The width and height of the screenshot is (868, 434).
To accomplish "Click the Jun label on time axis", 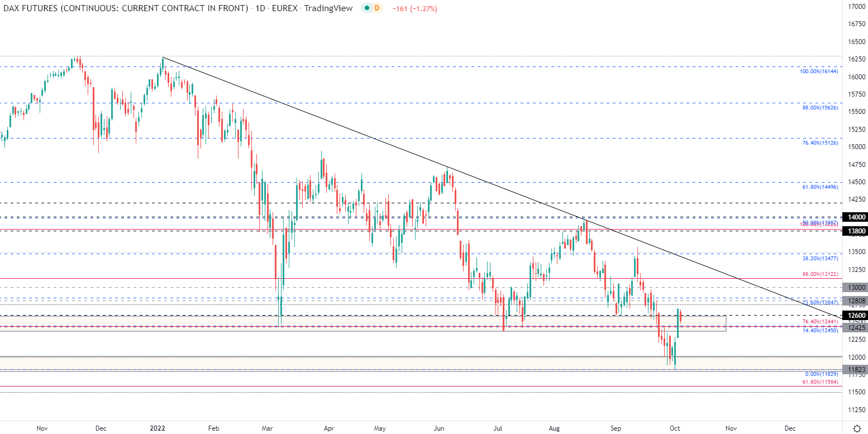I will point(439,428).
